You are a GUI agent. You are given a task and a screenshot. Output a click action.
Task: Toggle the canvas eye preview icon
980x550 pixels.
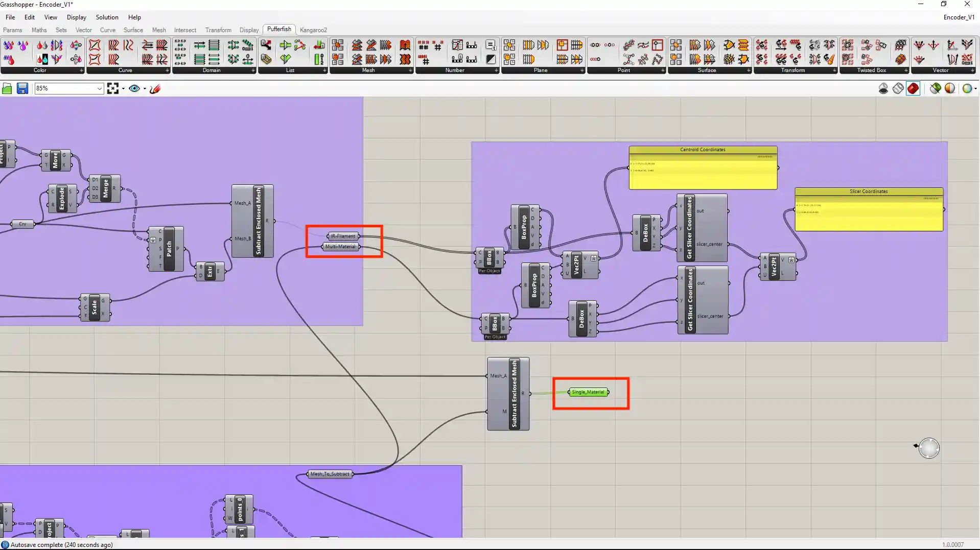pos(134,89)
